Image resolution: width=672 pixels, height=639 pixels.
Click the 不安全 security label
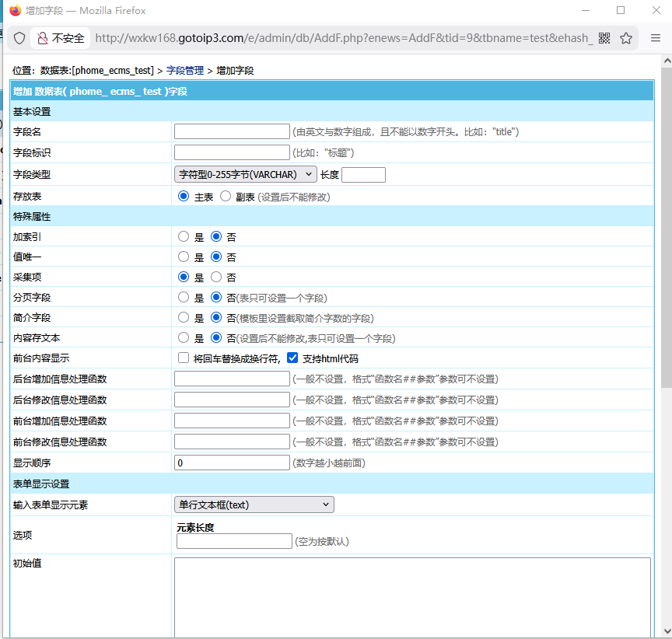[68, 38]
